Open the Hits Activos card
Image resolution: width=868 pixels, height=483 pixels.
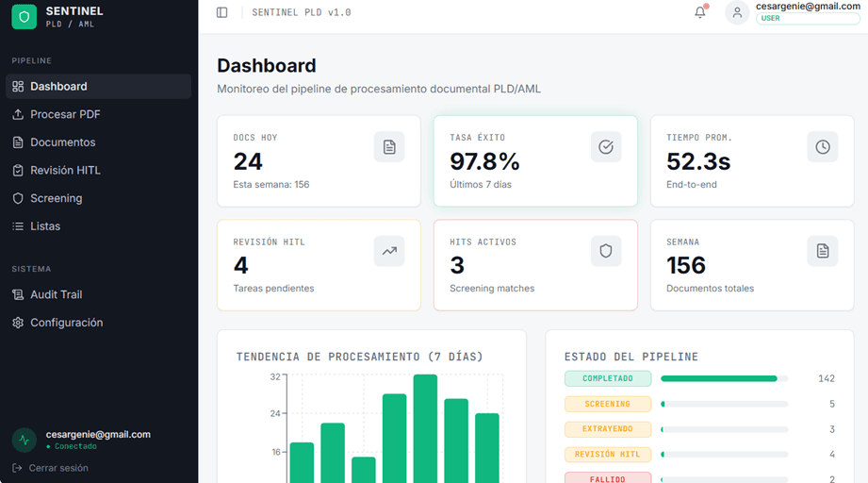(x=535, y=265)
